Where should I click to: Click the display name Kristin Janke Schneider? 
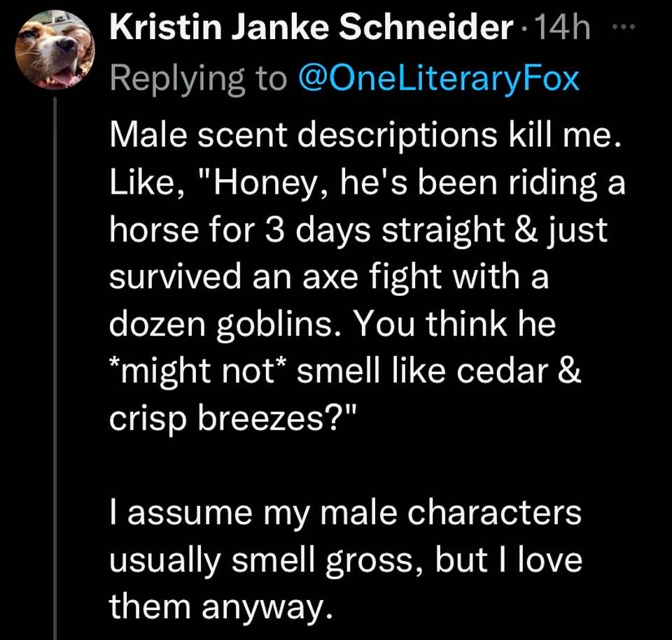click(311, 29)
